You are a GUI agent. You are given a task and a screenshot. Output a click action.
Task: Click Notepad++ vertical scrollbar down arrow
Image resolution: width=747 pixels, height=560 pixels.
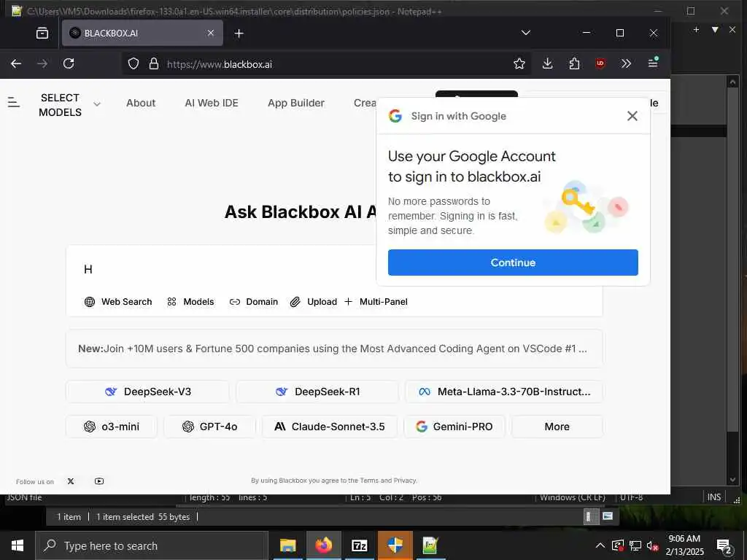(732, 480)
